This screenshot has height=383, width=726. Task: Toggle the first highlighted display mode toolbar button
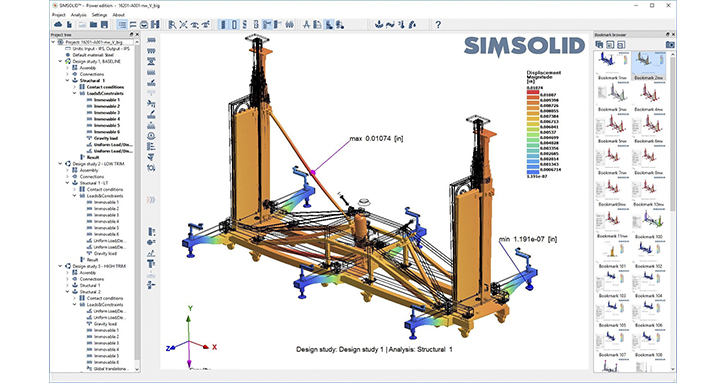tap(223, 25)
